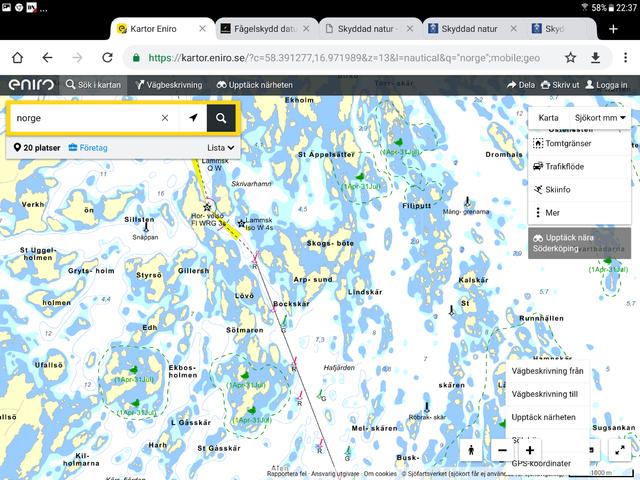The width and height of the screenshot is (640, 480).
Task: Run search with the magnifier button
Action: tap(221, 118)
